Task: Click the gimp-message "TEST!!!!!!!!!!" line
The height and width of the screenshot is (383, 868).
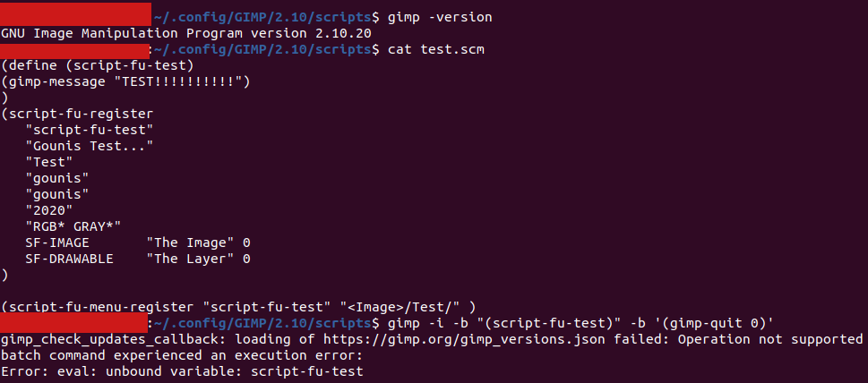Action: point(125,81)
